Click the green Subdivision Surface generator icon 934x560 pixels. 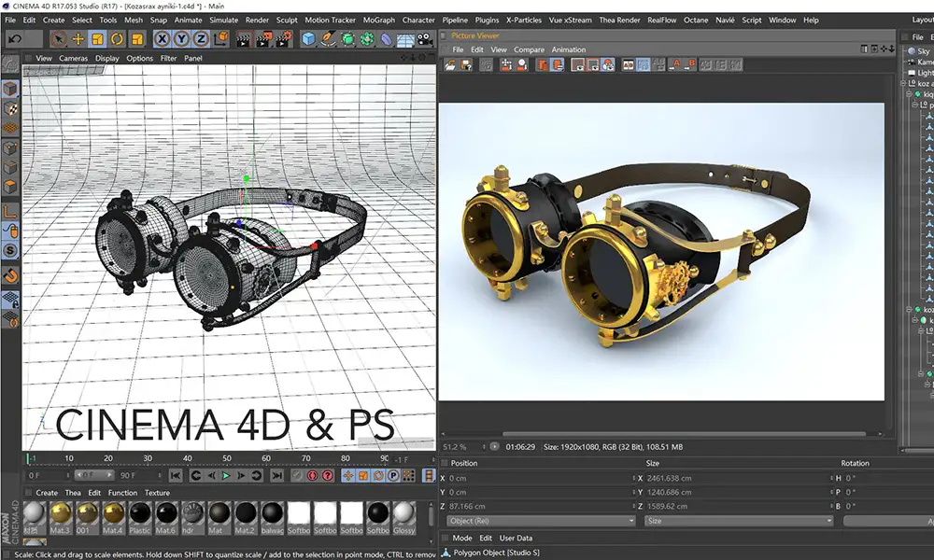tap(347, 39)
